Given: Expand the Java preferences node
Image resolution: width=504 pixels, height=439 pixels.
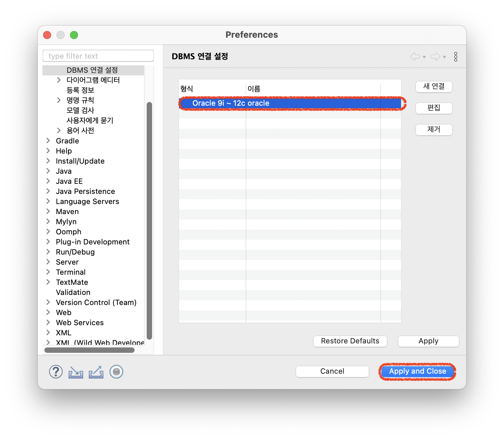Looking at the screenshot, I should click(x=48, y=171).
